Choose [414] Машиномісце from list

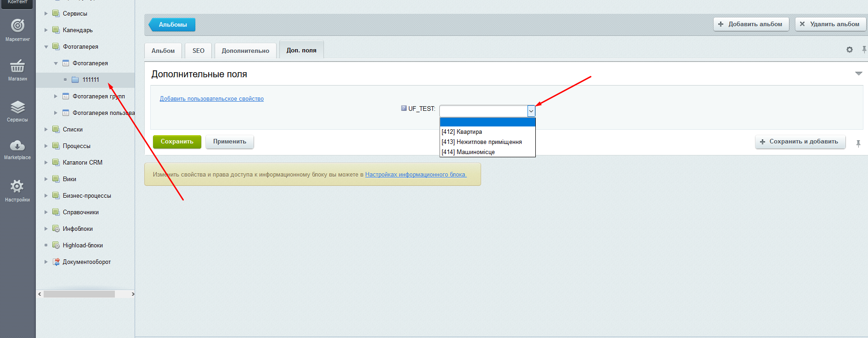point(468,152)
